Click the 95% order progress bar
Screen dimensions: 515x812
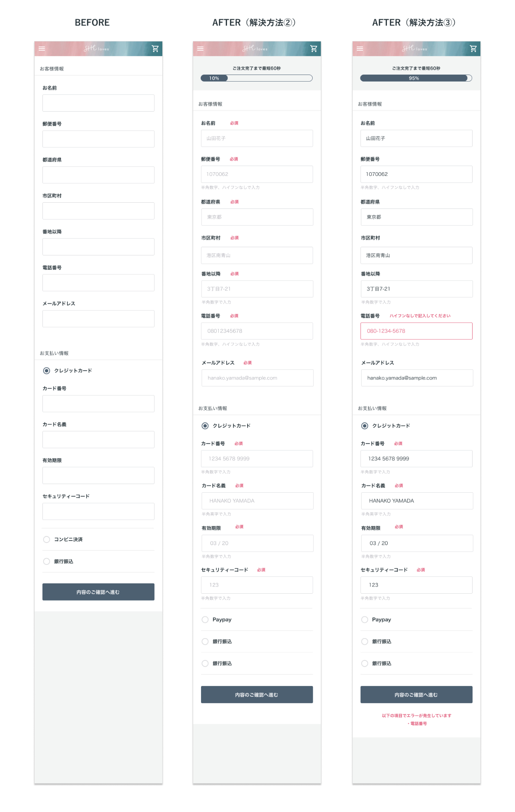416,78
